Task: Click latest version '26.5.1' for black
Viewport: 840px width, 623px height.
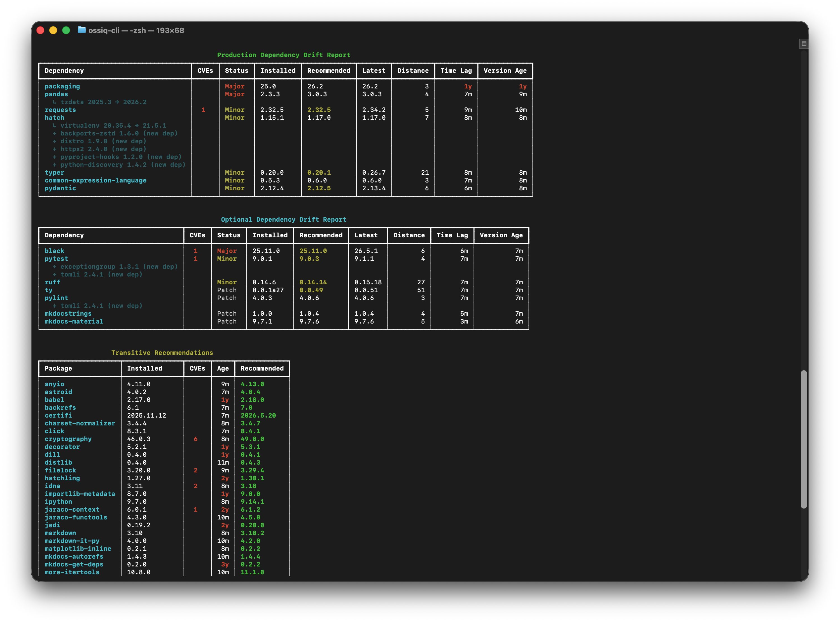Action: click(366, 251)
